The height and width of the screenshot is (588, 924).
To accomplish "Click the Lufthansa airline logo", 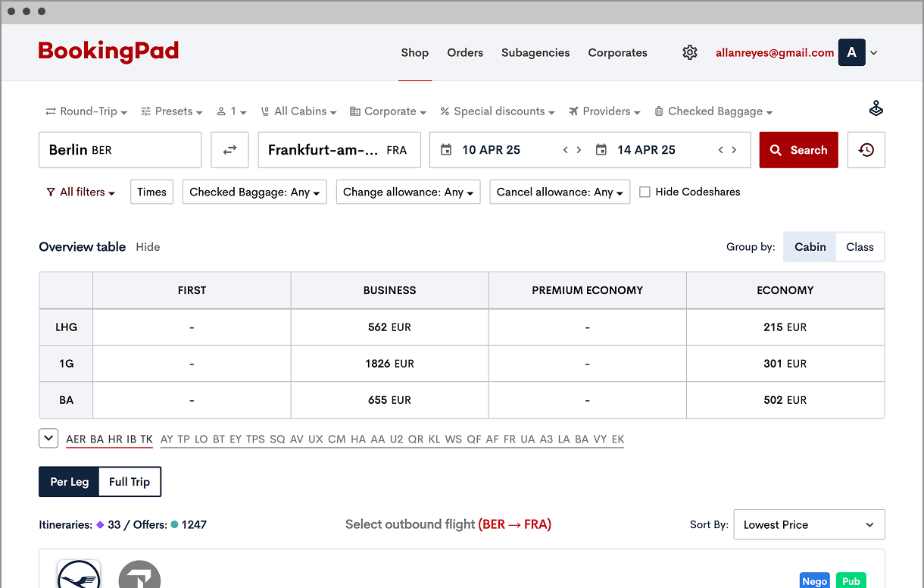I will point(79,574).
